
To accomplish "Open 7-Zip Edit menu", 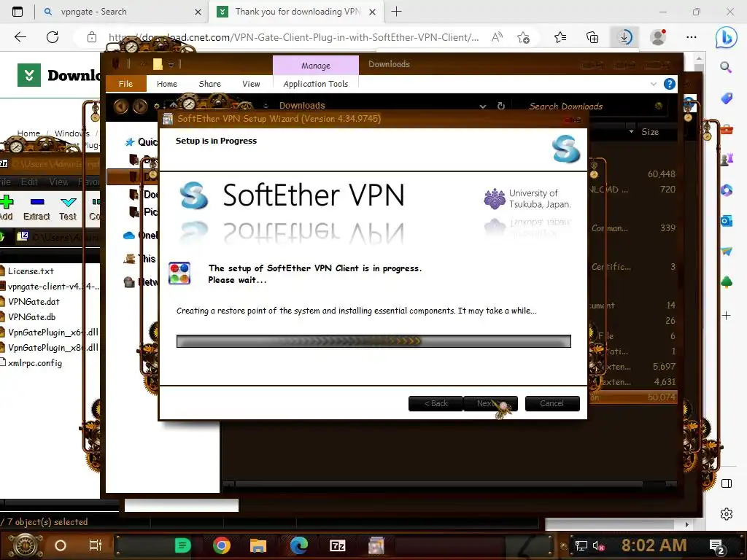I will pyautogui.click(x=29, y=182).
